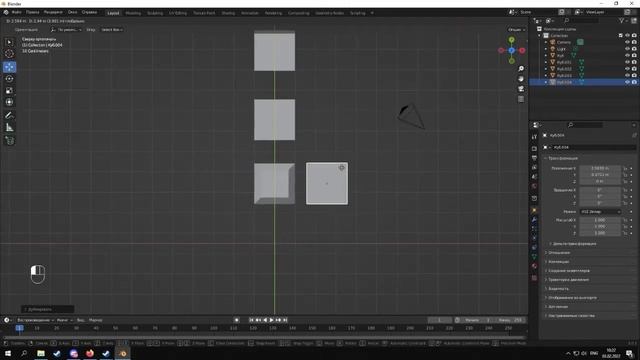
Task: Expand the Visibility panel
Action: pos(558,289)
